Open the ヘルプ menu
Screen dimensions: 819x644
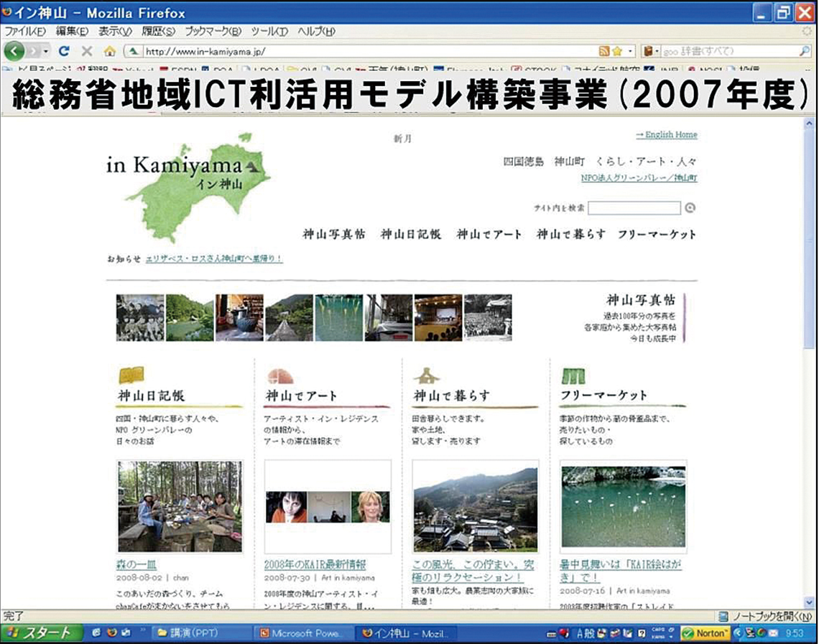(316, 32)
